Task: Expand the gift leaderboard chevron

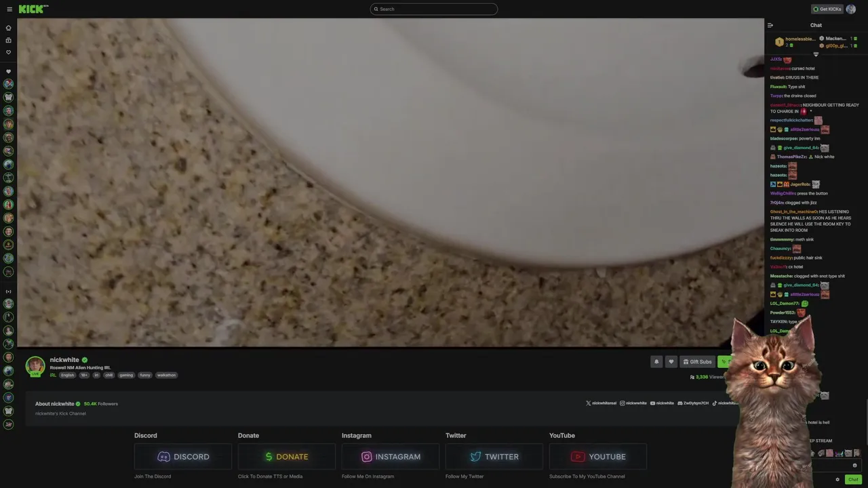Action: click(816, 54)
